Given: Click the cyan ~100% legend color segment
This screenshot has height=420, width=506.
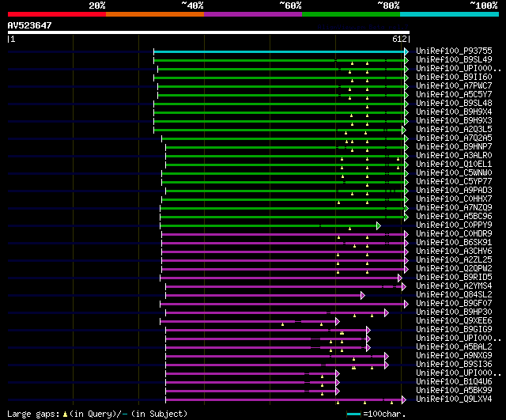Looking at the screenshot, I should pos(450,14).
